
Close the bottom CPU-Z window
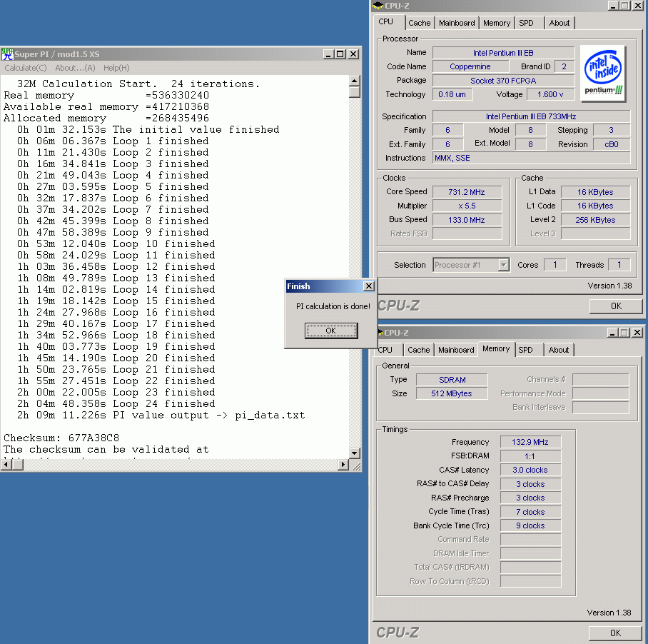tap(637, 332)
